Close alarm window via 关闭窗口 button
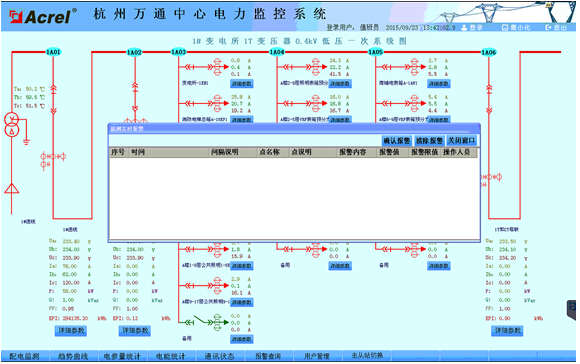Screen dimensions: 580x364 pos(461,141)
